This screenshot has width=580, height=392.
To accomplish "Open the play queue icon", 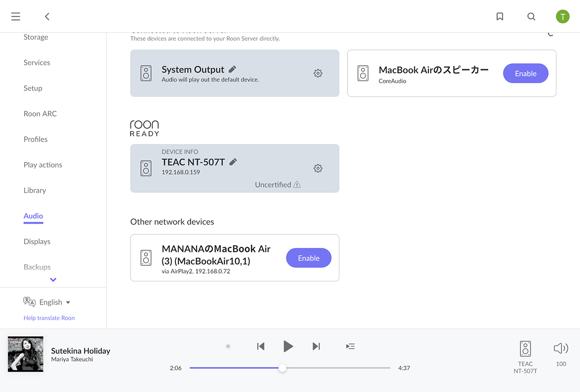I will (350, 346).
